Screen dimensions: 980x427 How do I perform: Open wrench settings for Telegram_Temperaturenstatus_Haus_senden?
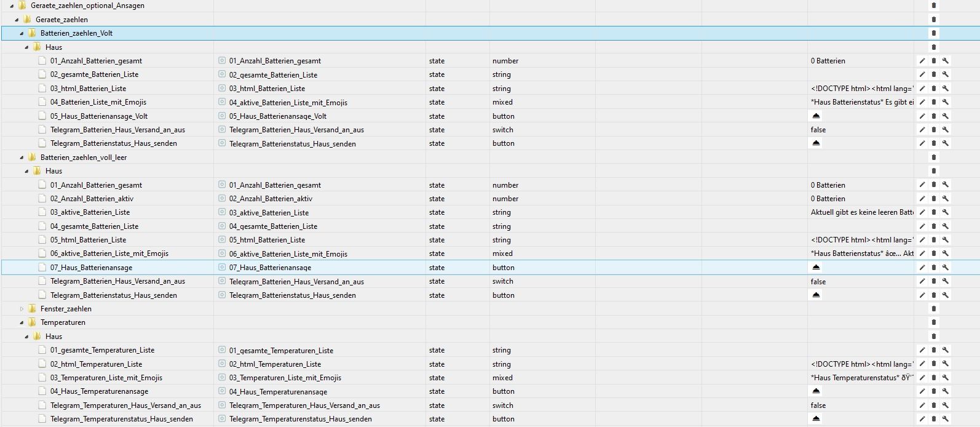pos(946,419)
